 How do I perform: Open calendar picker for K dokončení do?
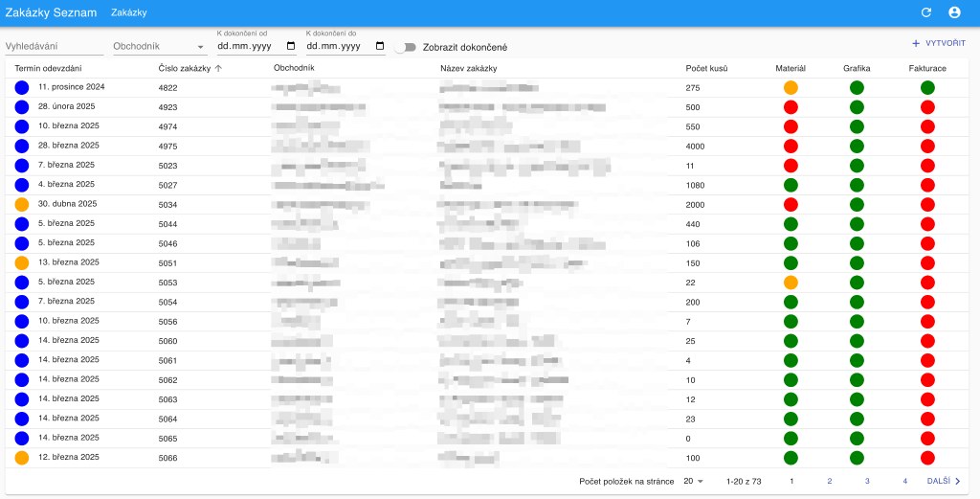click(380, 46)
